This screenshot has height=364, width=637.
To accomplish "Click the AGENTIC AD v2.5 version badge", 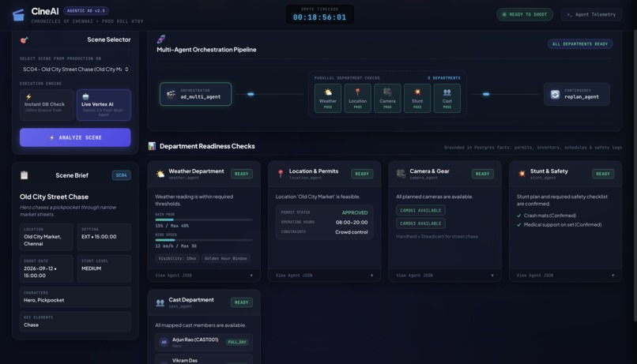I will tap(85, 11).
